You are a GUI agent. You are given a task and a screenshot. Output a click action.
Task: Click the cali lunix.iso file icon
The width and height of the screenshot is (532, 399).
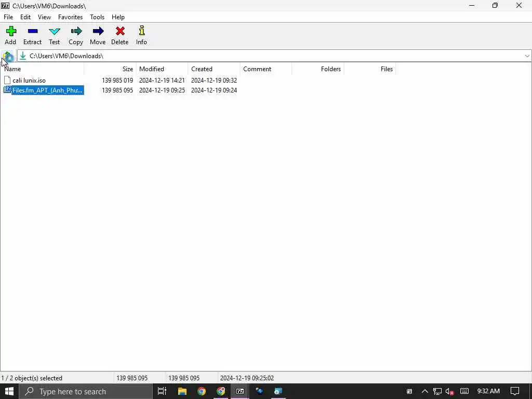(x=7, y=81)
